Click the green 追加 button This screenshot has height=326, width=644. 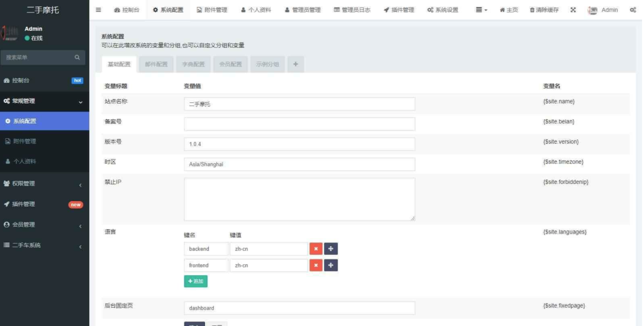pos(196,281)
